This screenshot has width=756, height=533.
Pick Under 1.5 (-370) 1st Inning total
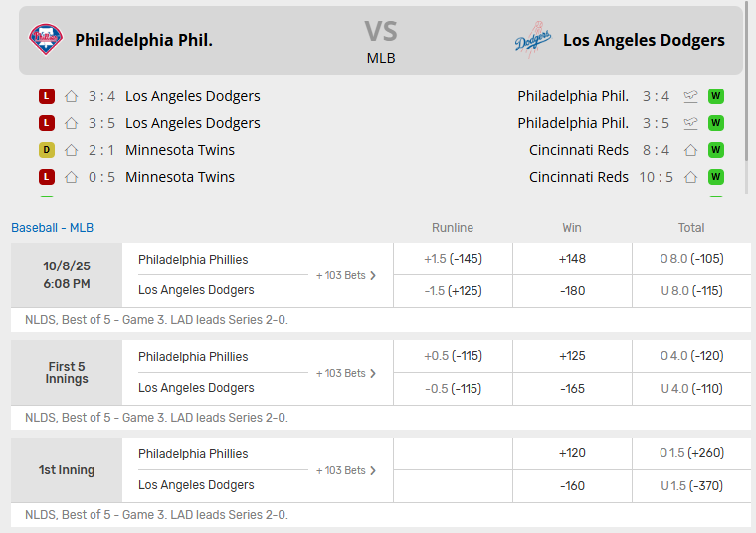(691, 485)
